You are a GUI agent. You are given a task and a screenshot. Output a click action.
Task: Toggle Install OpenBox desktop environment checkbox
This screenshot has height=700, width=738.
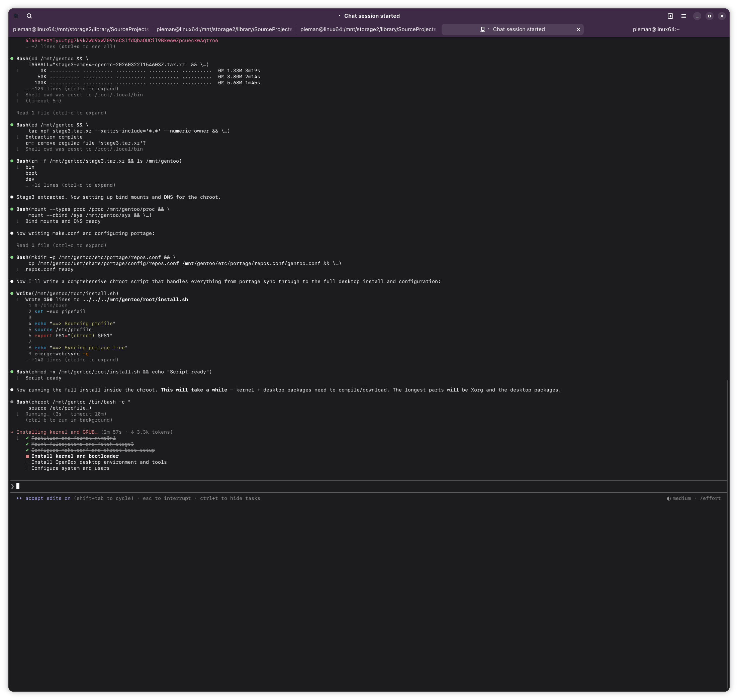click(27, 462)
